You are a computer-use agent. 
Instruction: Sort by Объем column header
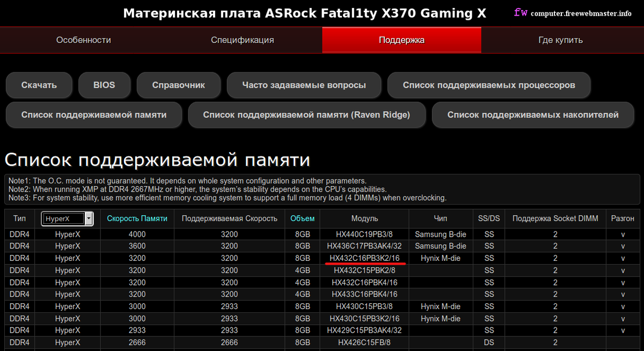[303, 218]
